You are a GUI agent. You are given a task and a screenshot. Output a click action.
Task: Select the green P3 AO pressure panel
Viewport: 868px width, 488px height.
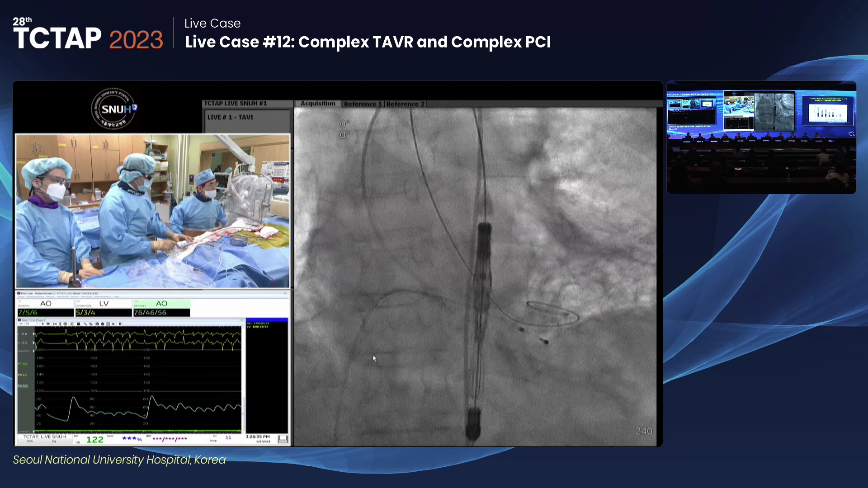point(161,304)
